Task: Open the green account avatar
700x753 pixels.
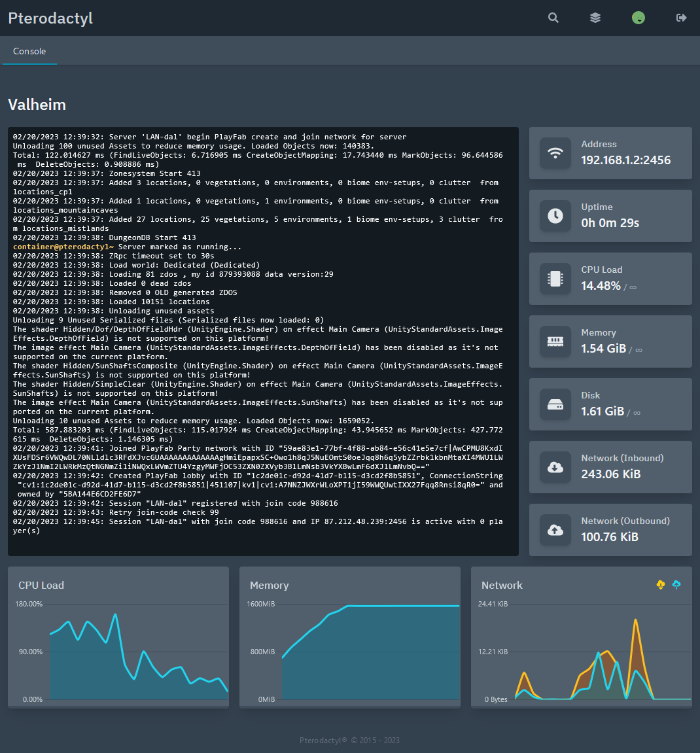Action: click(639, 18)
